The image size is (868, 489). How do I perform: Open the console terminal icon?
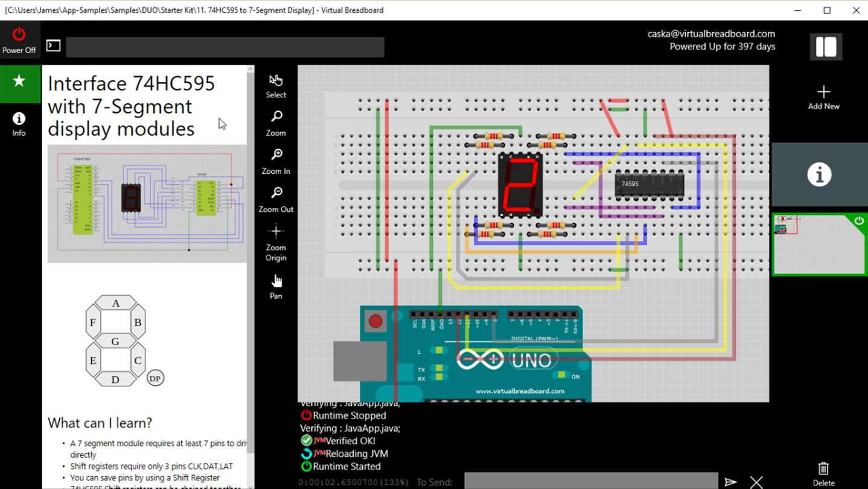53,45
